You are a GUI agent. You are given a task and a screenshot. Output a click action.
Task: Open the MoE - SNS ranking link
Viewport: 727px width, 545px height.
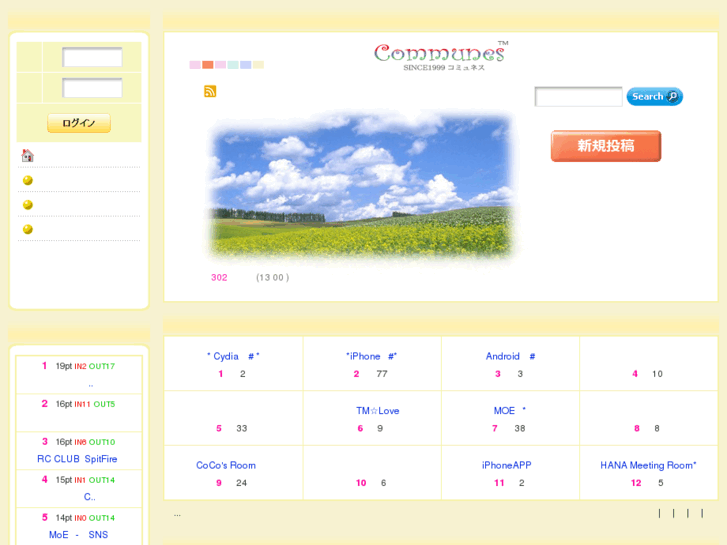pyautogui.click(x=78, y=535)
